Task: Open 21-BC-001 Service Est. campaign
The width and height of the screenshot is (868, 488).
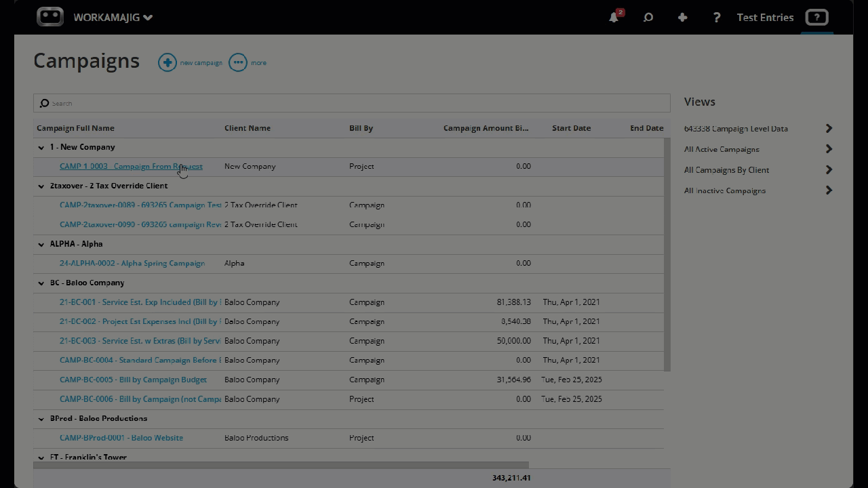Action: point(140,302)
